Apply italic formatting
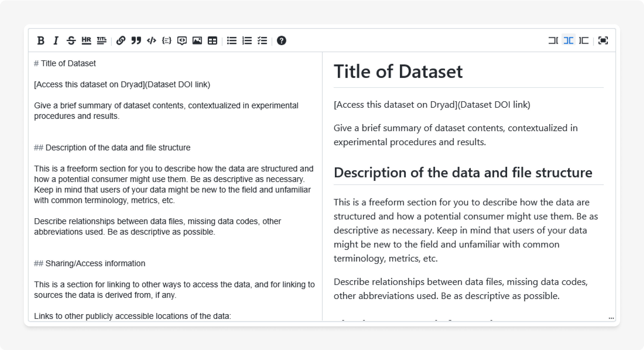This screenshot has height=350, width=644. click(56, 40)
